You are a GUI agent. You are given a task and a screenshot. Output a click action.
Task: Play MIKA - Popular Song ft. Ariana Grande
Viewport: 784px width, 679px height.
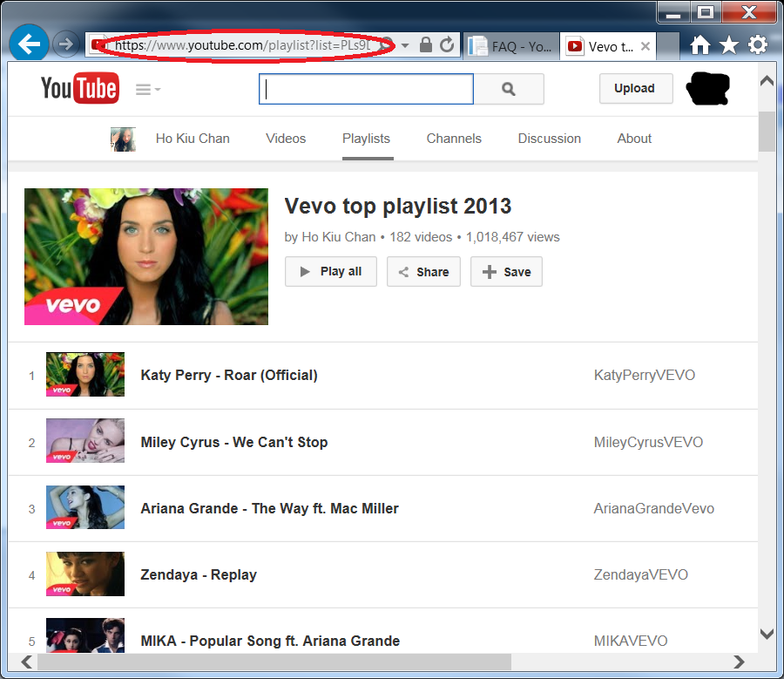click(x=270, y=641)
